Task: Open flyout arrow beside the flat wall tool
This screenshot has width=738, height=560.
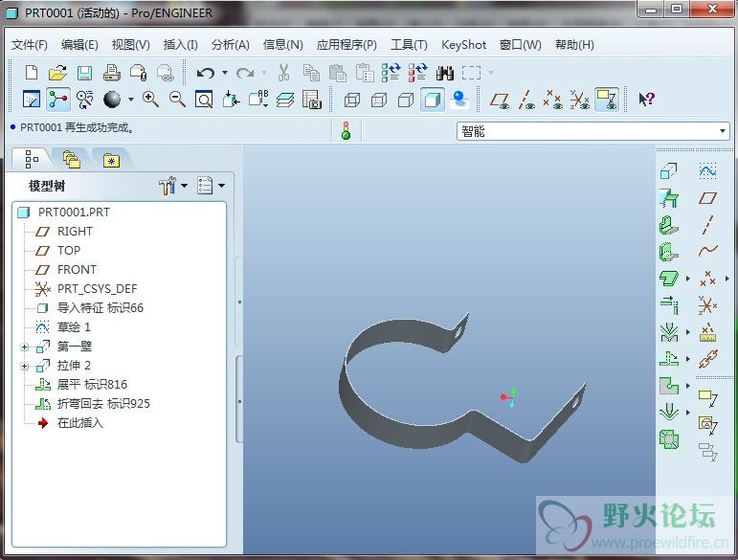Action: coord(687,279)
